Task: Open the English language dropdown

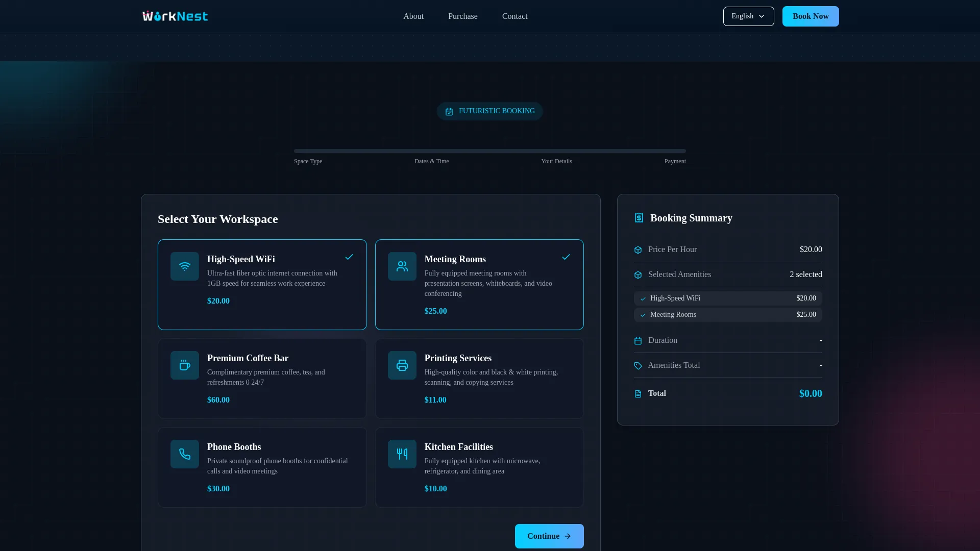Action: 743,16
